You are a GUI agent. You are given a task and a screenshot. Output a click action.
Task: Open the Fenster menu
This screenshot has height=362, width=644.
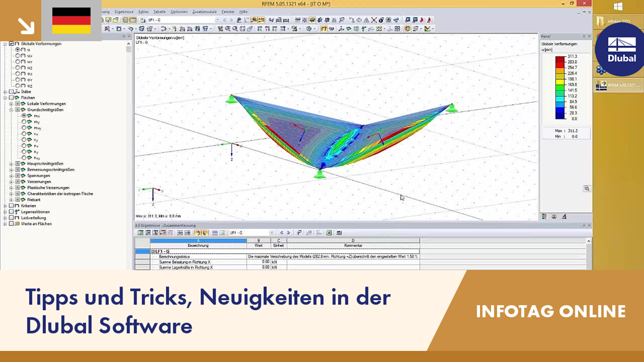pyautogui.click(x=228, y=12)
